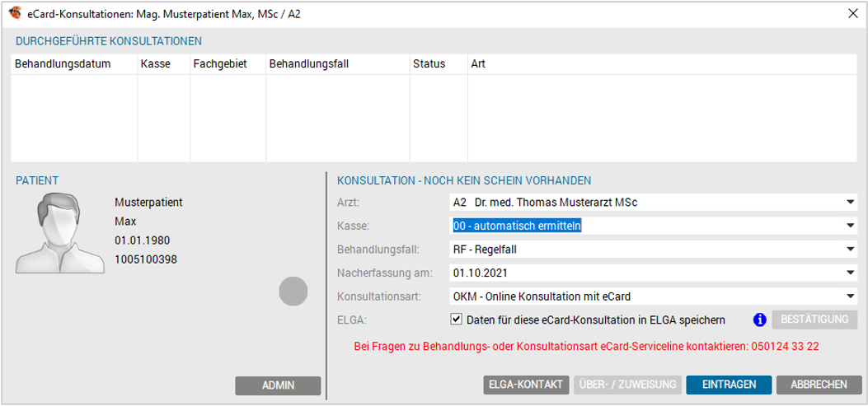Image resolution: width=868 pixels, height=406 pixels.
Task: Click the EINTRAGEN button
Action: [729, 385]
